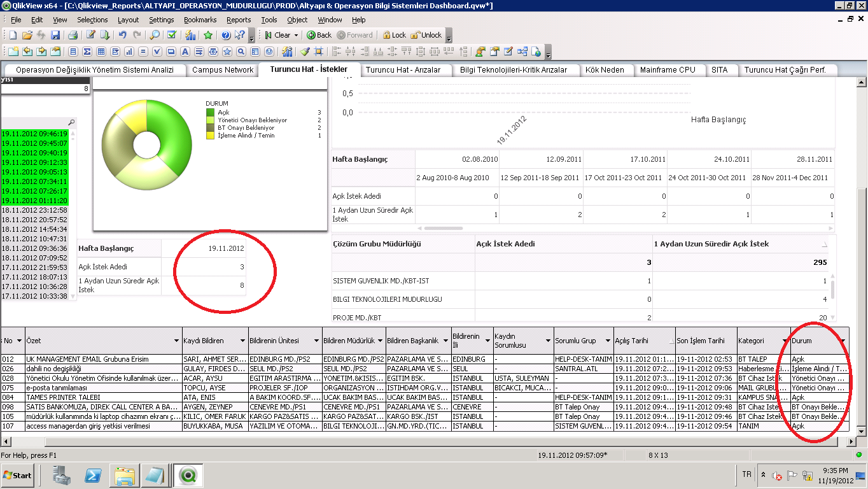Image resolution: width=868 pixels, height=489 pixels.
Task: Launch the Quick Chart wizard icon
Action: pyautogui.click(x=190, y=35)
